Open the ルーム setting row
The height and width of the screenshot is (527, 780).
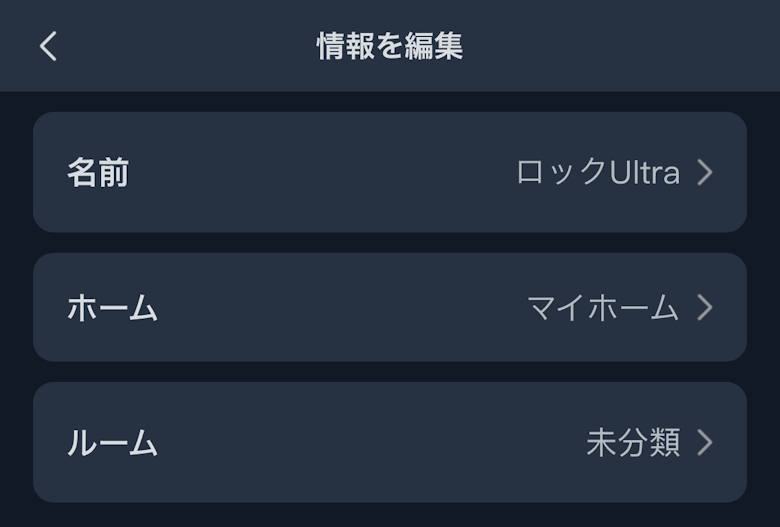point(390,442)
